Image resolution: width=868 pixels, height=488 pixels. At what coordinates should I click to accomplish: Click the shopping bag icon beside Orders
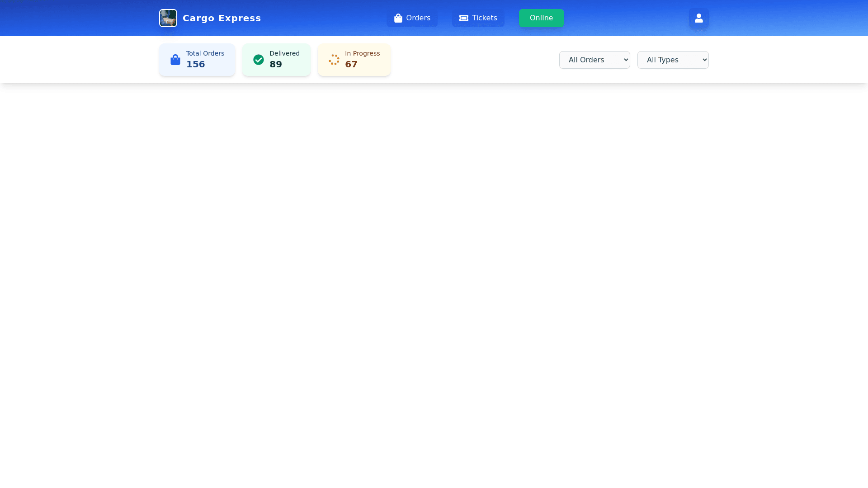[398, 18]
